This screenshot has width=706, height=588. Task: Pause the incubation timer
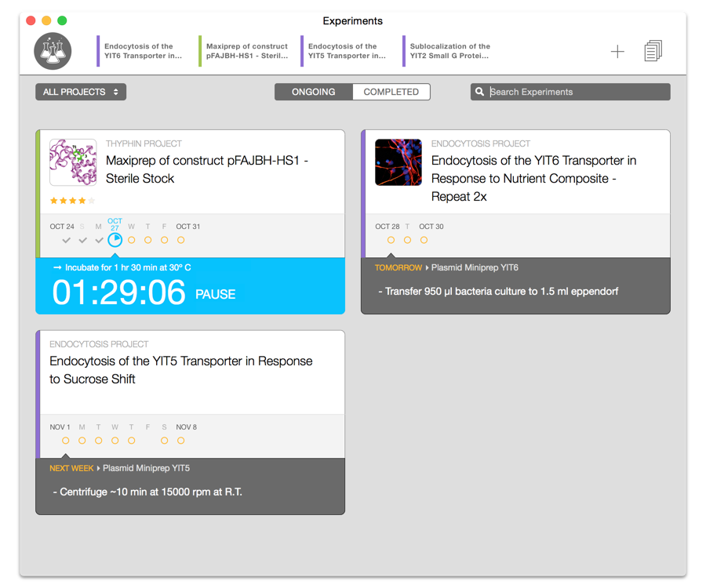pyautogui.click(x=215, y=295)
